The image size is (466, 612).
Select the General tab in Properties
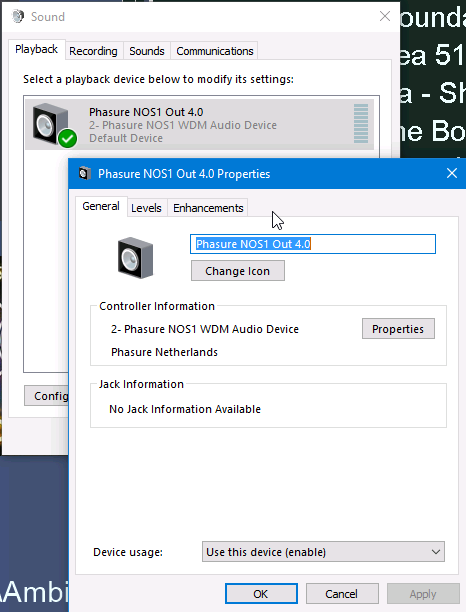101,206
